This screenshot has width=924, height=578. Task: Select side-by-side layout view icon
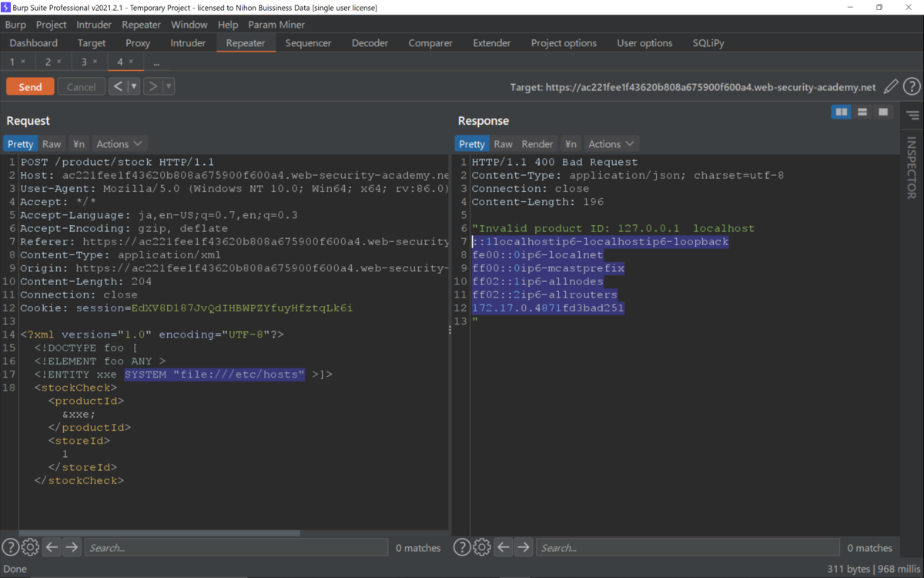(842, 113)
